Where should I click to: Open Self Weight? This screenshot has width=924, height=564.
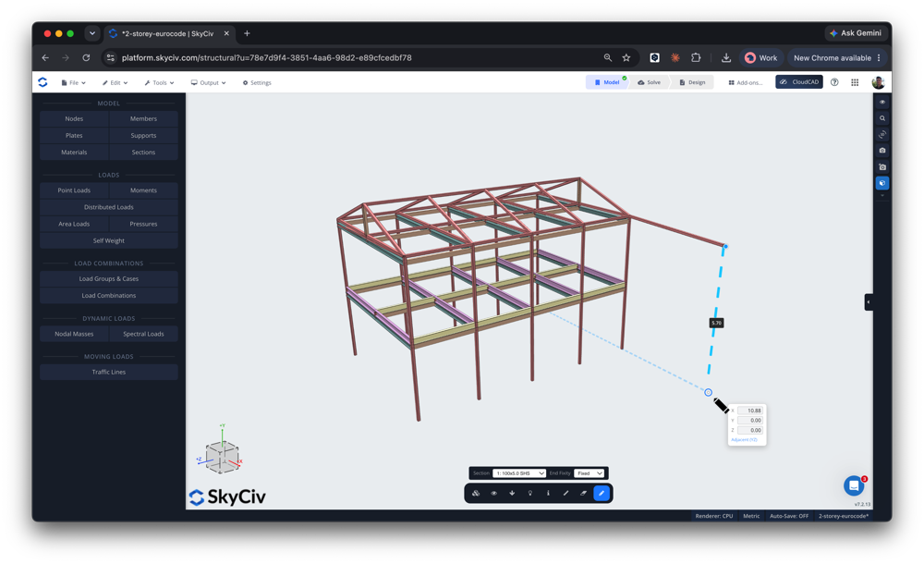(x=109, y=240)
